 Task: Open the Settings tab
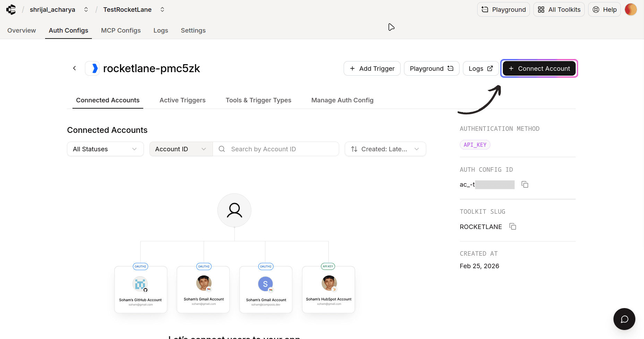pos(193,31)
